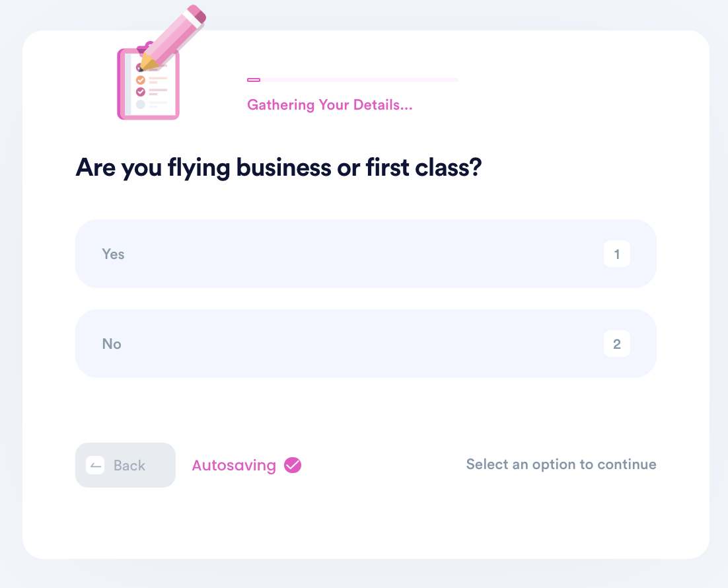The width and height of the screenshot is (728, 588).
Task: Click the Yes label text
Action: (x=113, y=254)
